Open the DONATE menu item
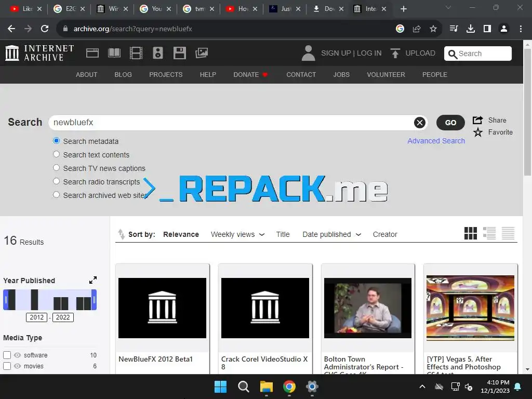The width and height of the screenshot is (532, 399). [250, 75]
